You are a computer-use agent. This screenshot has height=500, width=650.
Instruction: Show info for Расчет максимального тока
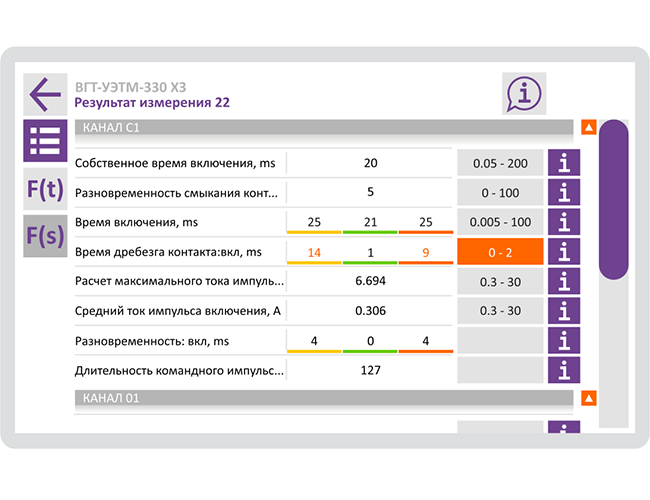pos(564,281)
